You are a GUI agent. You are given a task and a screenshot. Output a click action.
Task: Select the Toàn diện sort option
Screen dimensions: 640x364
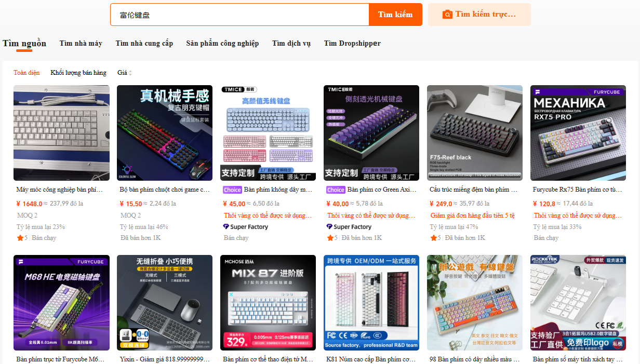point(26,73)
